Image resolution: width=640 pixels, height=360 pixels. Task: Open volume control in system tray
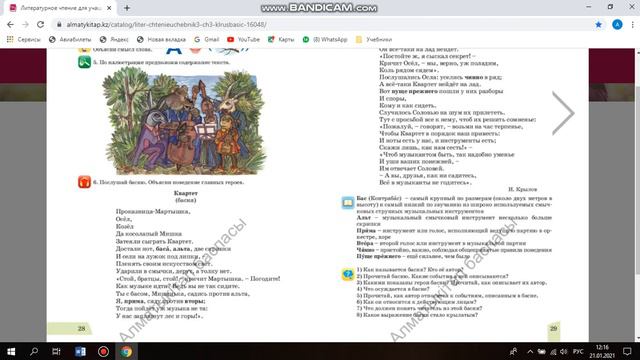coord(564,351)
